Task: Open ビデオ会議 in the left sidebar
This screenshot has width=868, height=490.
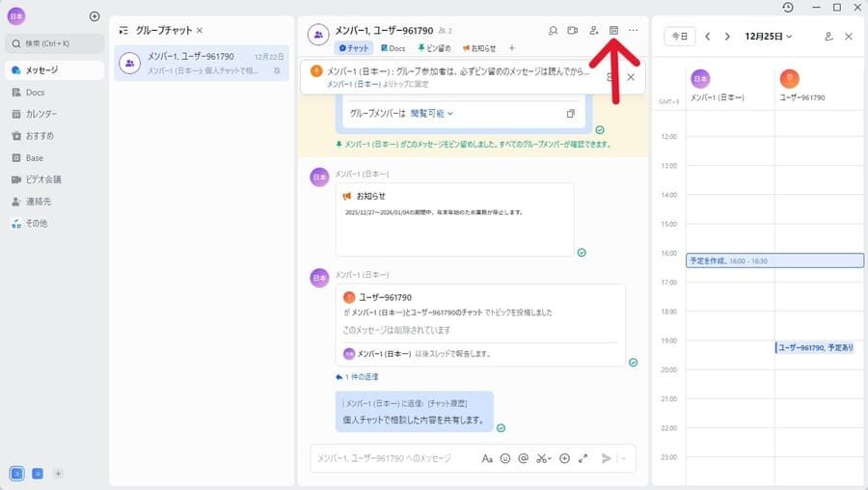Action: (x=54, y=180)
